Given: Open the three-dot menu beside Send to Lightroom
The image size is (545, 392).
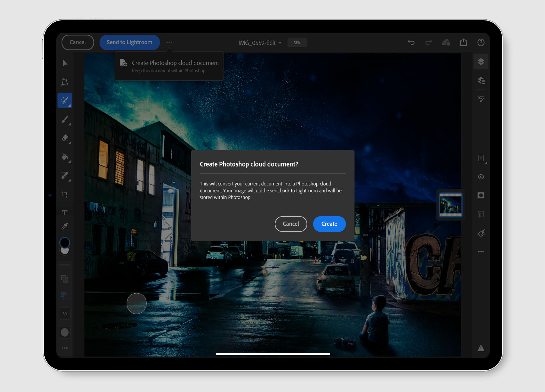Looking at the screenshot, I should (169, 43).
